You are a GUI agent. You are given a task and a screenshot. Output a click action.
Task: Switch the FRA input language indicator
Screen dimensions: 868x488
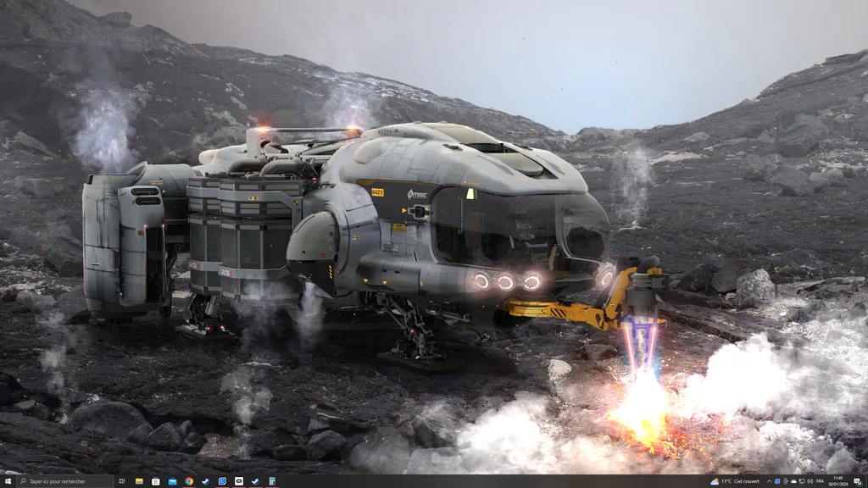tap(821, 481)
